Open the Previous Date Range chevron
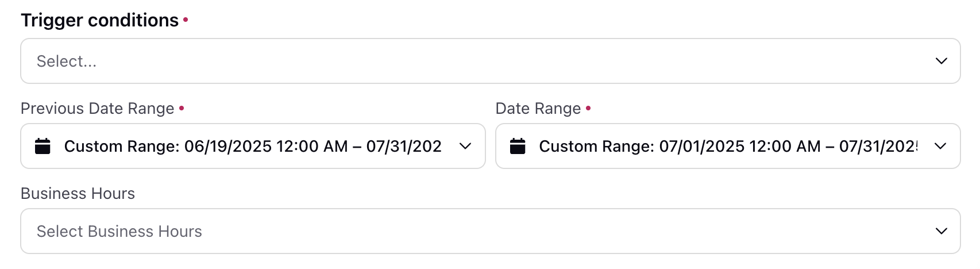980x269 pixels. tap(465, 146)
